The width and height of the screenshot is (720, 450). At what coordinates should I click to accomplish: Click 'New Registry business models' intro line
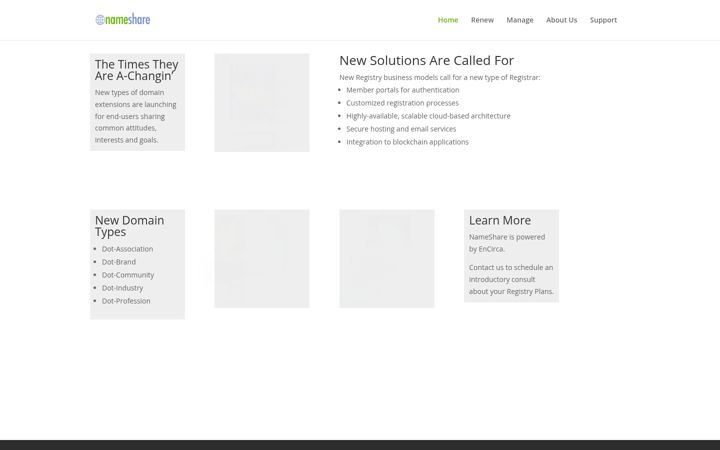point(439,77)
